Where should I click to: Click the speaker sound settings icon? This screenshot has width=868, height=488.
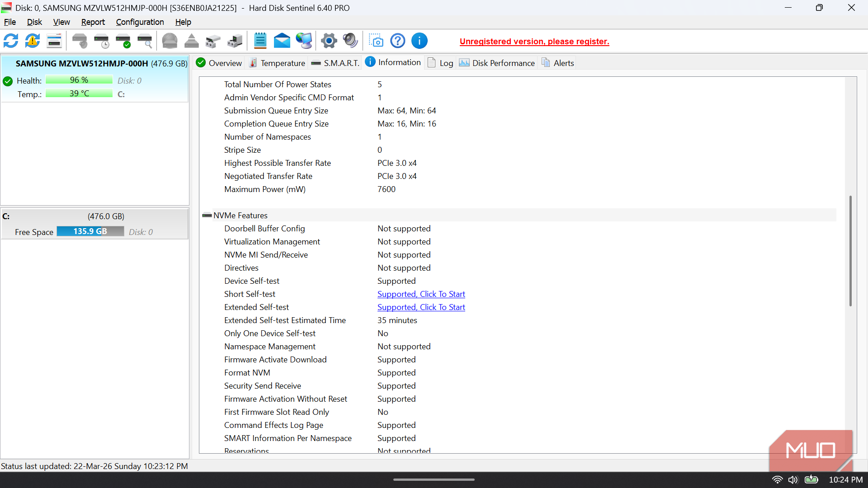(351, 41)
